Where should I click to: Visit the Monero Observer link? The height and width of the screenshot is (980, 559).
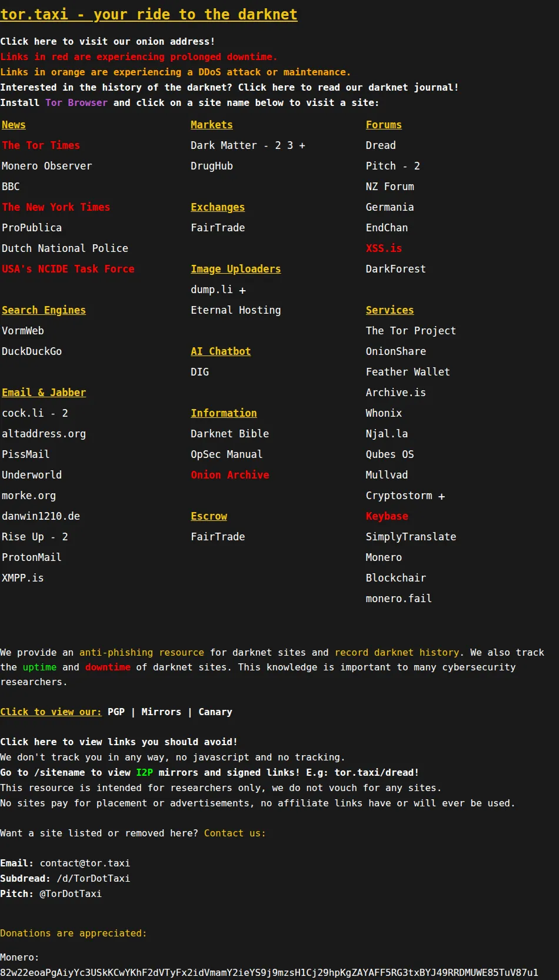tap(46, 166)
